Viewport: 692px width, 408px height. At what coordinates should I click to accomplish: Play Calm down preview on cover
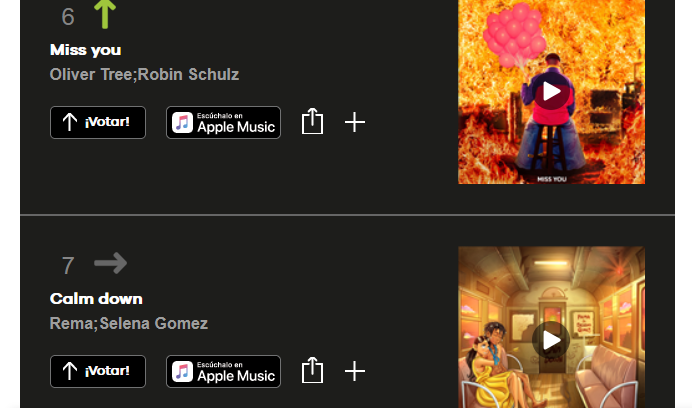pos(551,340)
